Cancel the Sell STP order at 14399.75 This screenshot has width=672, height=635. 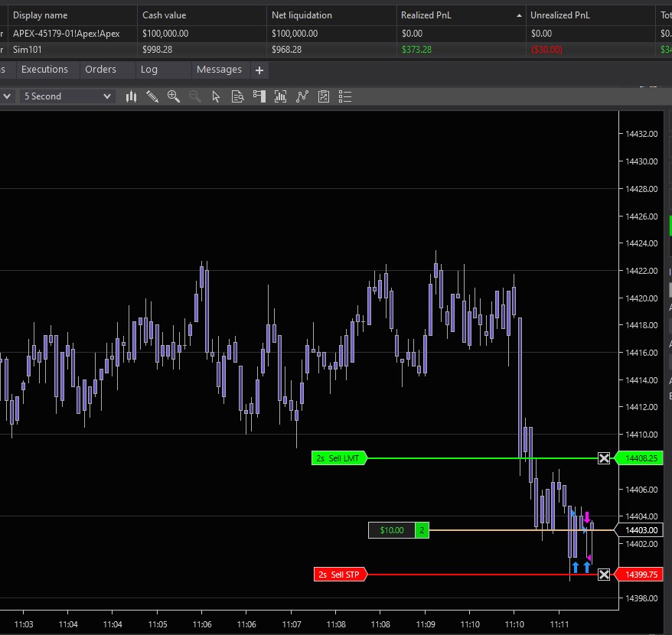[x=604, y=575]
